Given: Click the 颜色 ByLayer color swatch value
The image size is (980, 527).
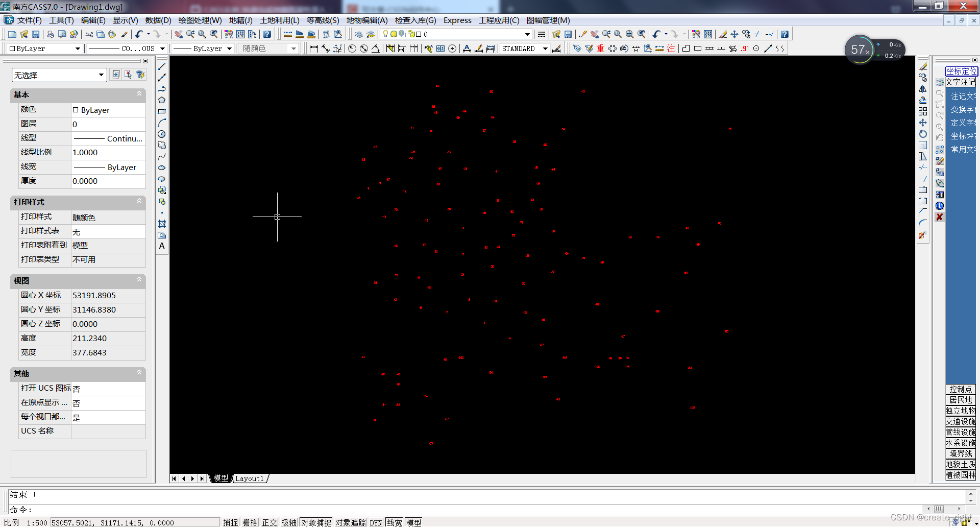Looking at the screenshot, I should pos(108,110).
